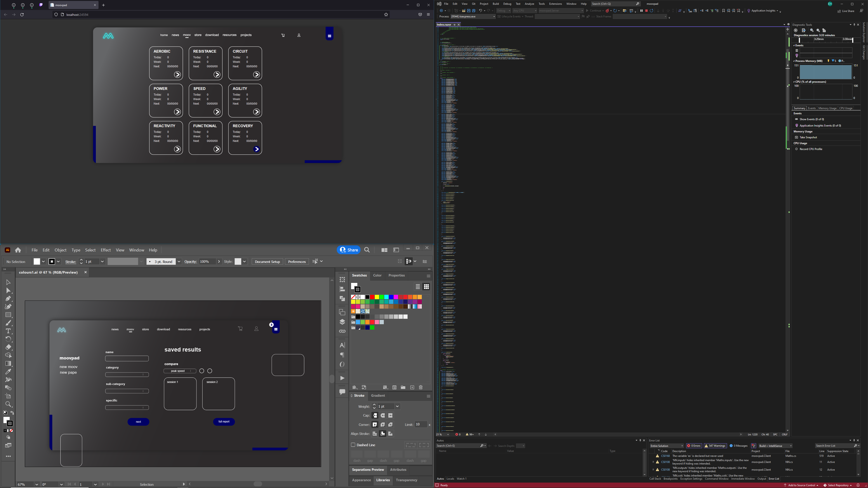Image resolution: width=868 pixels, height=488 pixels.
Task: Select Illustrator's Selection tool arrow
Action: click(x=8, y=283)
